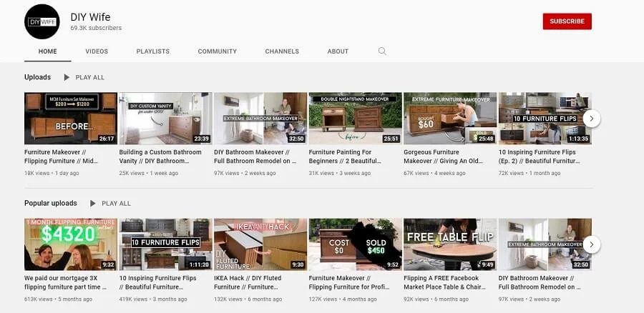Screen dimensions: 644x313
Task: Select the Channels tab
Action: (x=282, y=51)
